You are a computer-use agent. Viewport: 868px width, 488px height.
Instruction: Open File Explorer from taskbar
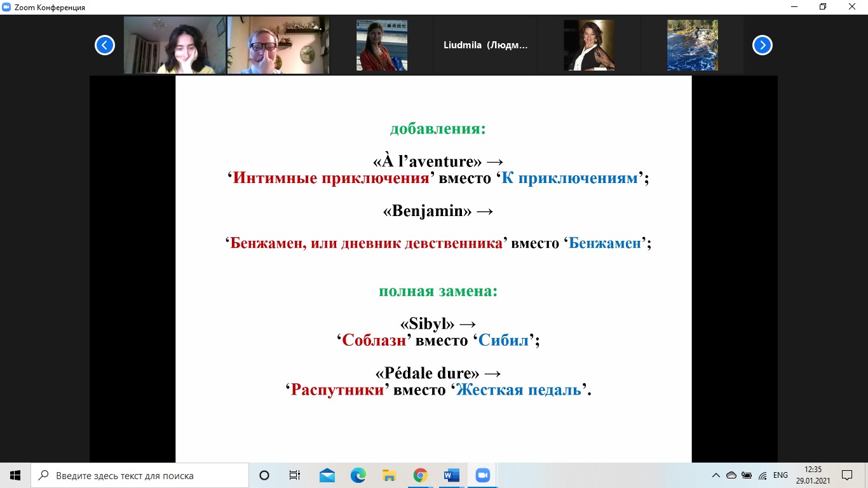[x=389, y=475]
